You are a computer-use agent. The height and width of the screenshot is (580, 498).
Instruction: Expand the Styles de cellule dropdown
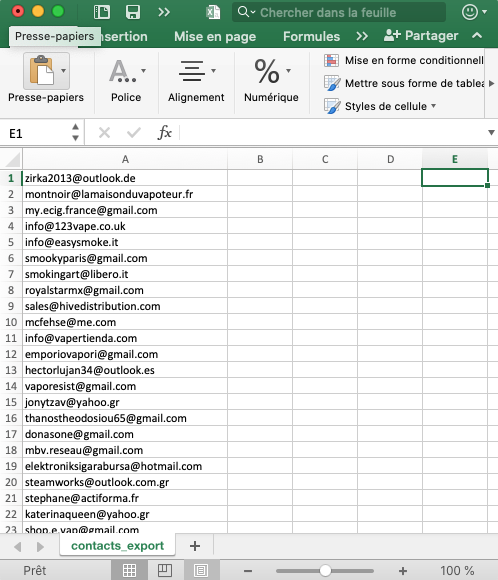tap(433, 106)
